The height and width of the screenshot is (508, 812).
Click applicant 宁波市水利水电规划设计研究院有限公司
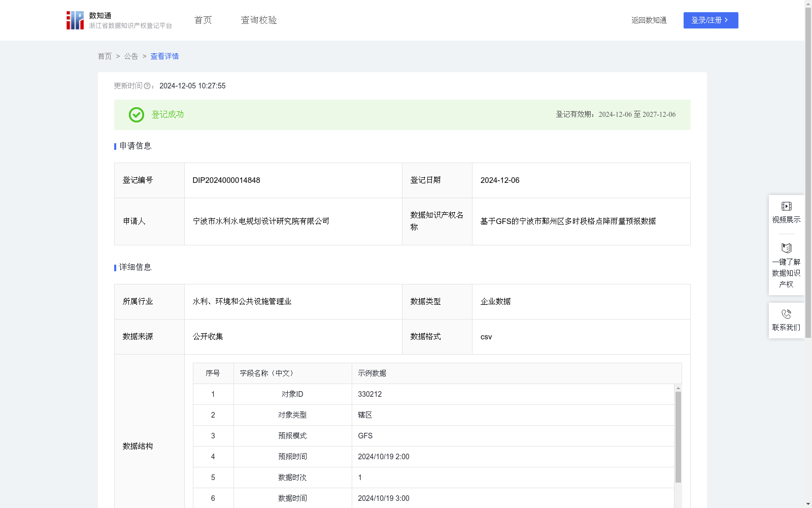pos(261,221)
